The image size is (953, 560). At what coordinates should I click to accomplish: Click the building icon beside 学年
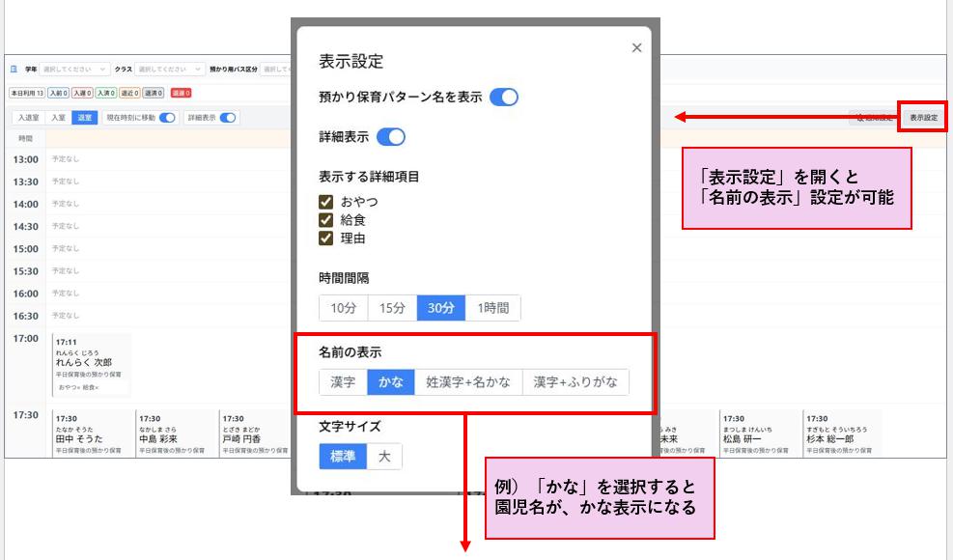coord(14,70)
